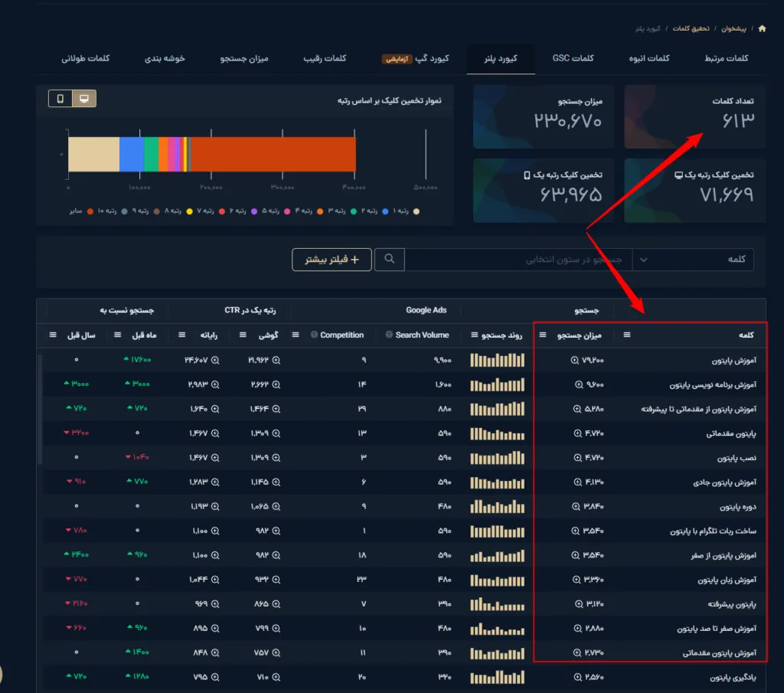Click magnifier icon in پایتون مقدماتی row's desktop CTR
The image size is (784, 693).
pos(215,433)
